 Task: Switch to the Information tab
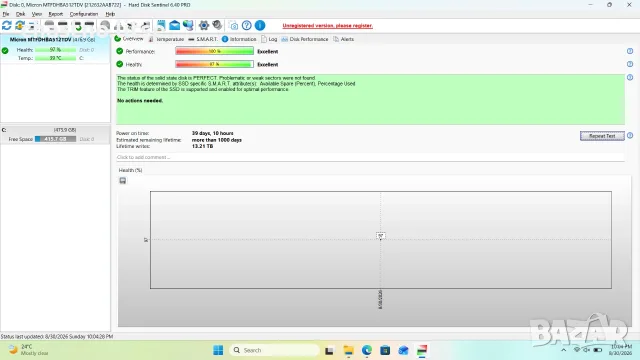coord(239,39)
